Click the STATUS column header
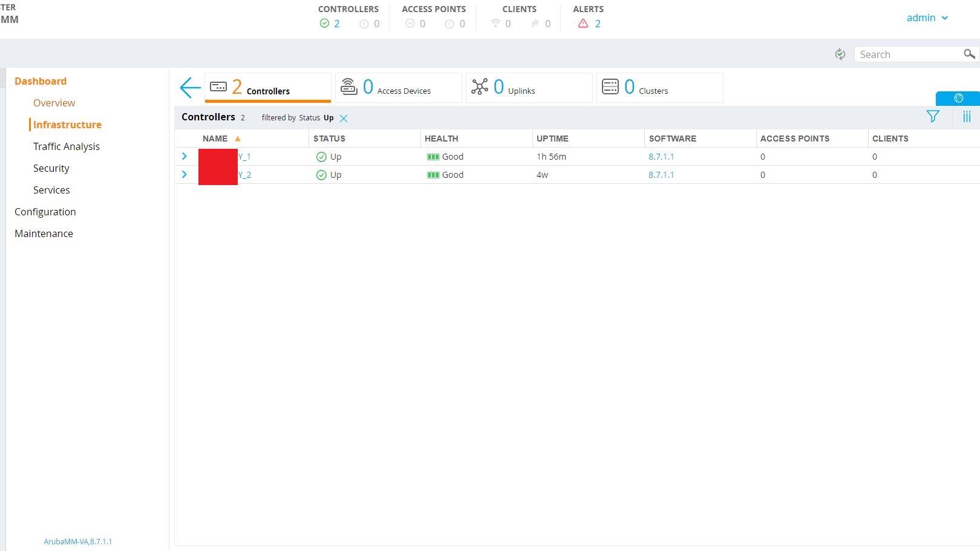 [329, 139]
